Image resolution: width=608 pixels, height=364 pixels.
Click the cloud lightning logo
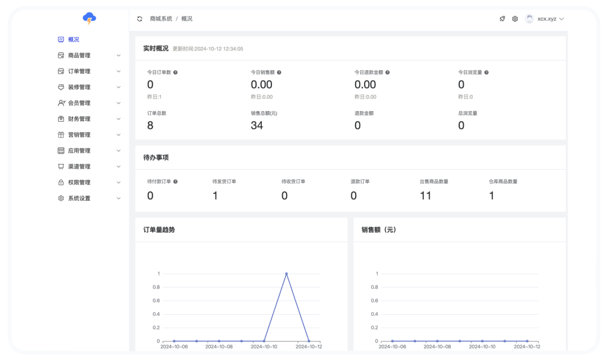tap(89, 18)
